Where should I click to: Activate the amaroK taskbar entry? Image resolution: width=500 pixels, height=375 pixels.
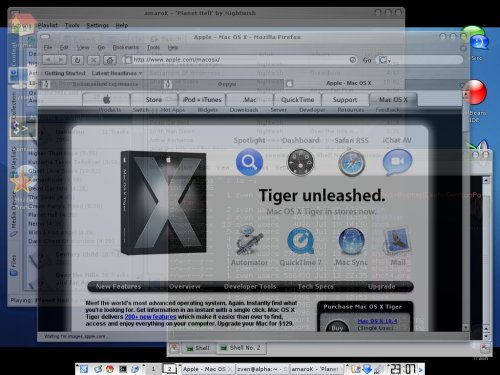[317, 369]
